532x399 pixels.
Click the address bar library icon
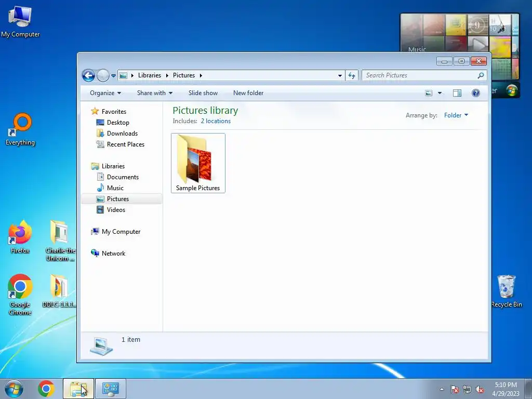tap(123, 75)
